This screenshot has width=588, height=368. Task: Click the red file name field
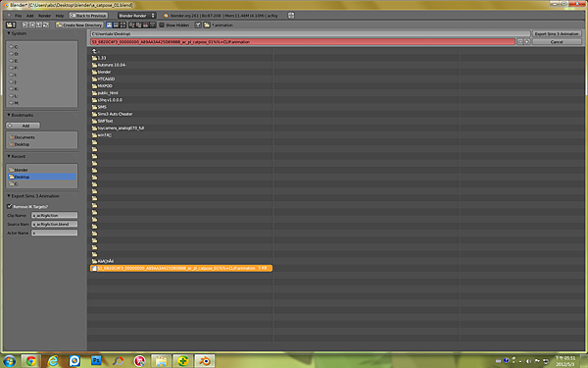click(x=302, y=41)
